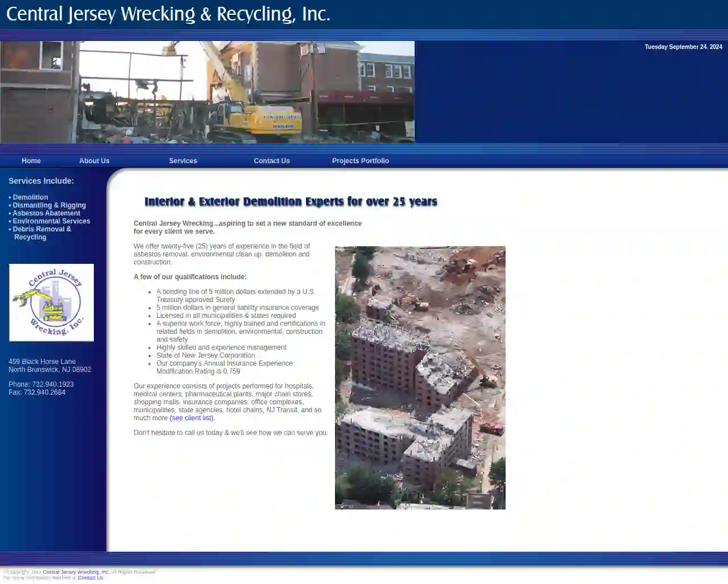Click Debris Removal & Recycling link
This screenshot has height=584, width=728.
coord(42,233)
